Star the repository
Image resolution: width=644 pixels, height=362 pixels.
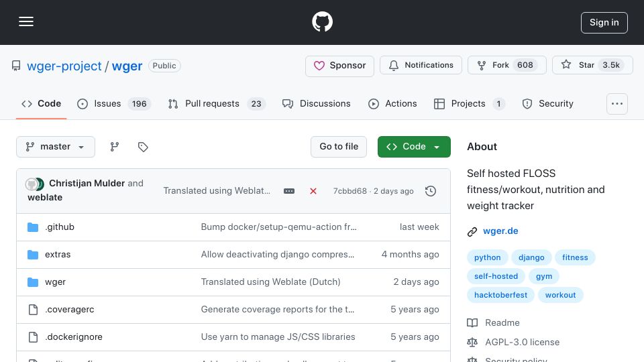592,65
